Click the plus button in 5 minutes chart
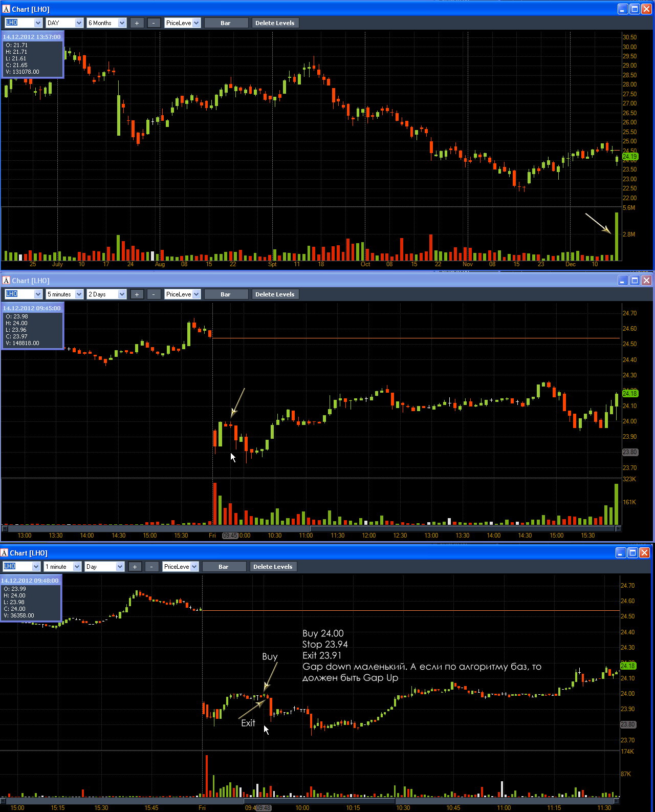 pyautogui.click(x=137, y=294)
